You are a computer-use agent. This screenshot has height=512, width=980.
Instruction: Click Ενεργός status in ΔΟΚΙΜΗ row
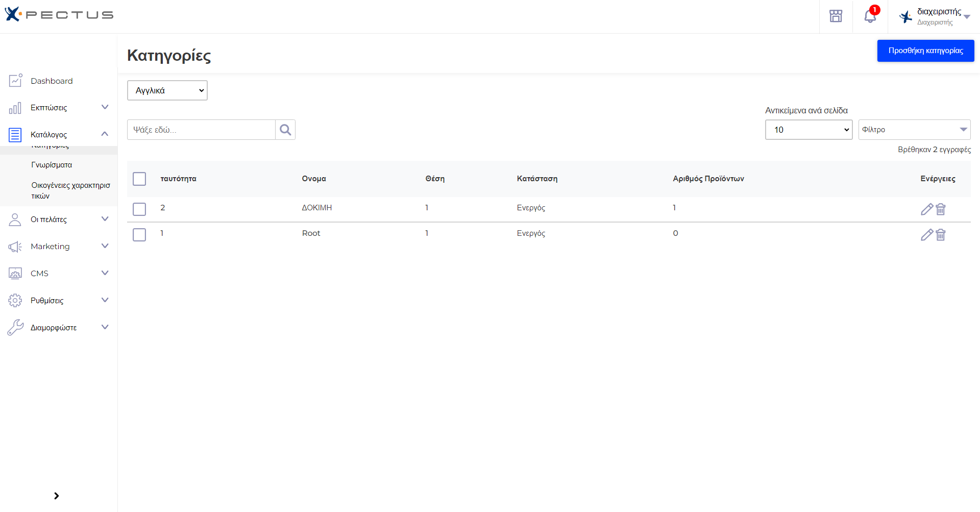531,208
